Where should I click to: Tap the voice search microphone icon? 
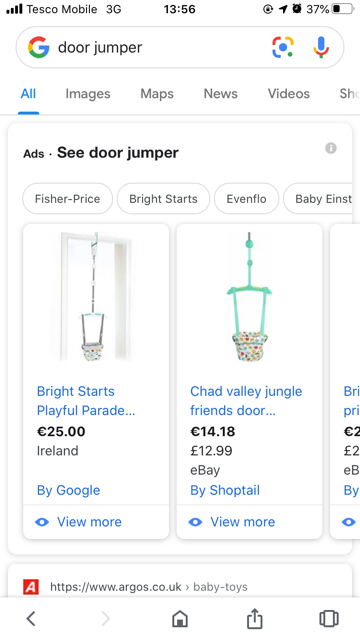pos(321,47)
